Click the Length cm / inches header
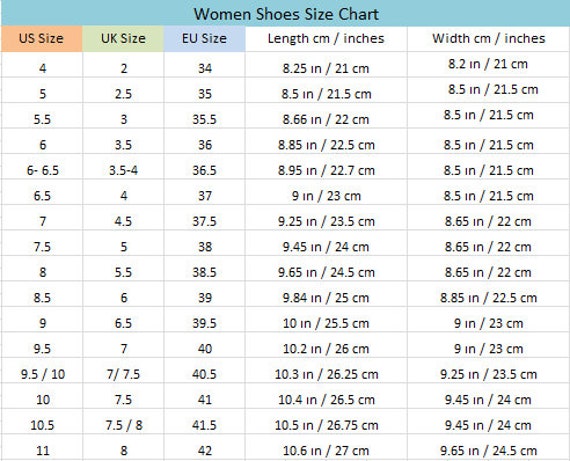Viewport: 570px width, 461px height. (x=326, y=39)
